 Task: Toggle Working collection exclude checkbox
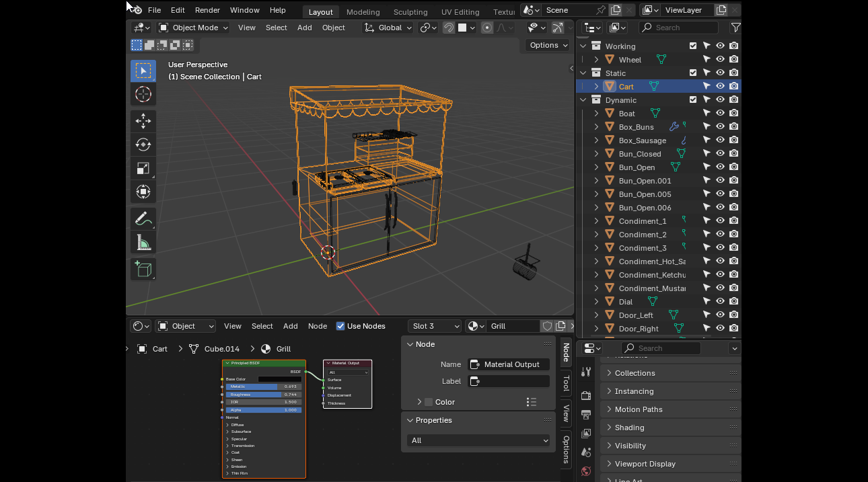tap(693, 46)
